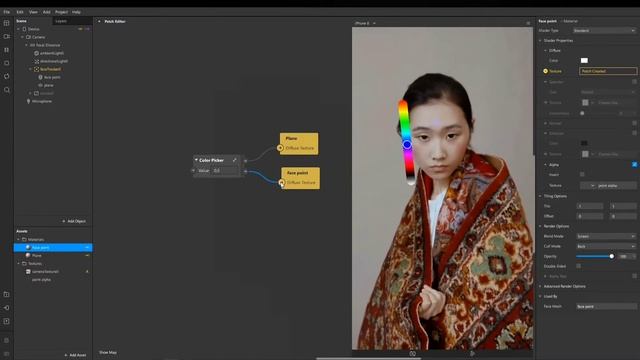
Task: Collapse the faceTracker0 tree node
Action: coord(30,69)
